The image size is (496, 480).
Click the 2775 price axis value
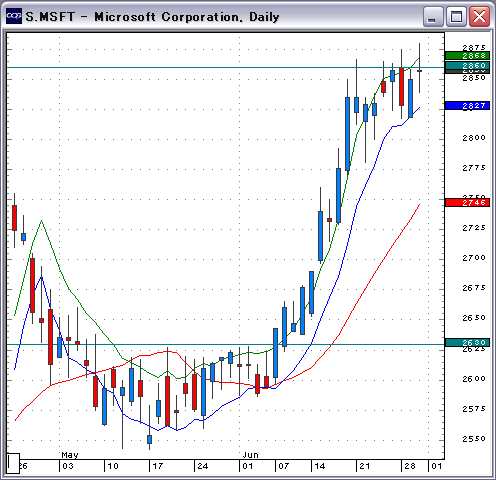click(x=474, y=168)
